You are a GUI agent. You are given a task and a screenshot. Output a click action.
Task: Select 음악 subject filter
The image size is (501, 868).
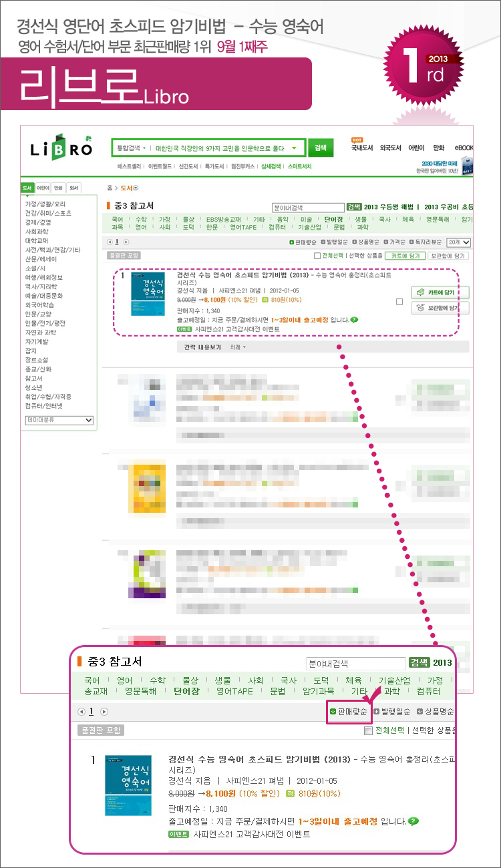[x=283, y=219]
